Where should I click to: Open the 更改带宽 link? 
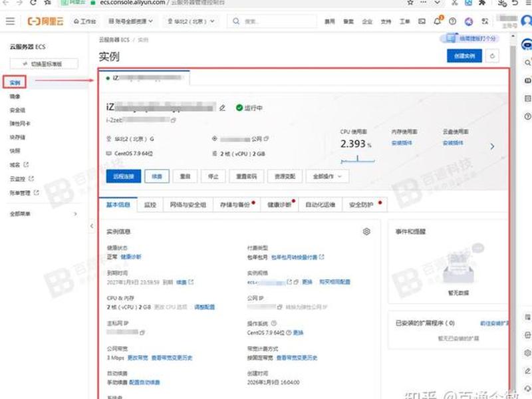138,358
